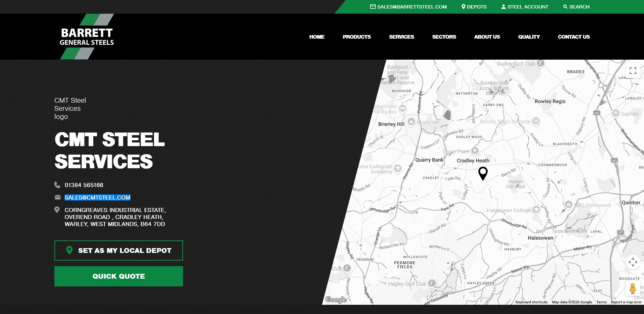Open the Quality menu item
Image resolution: width=644 pixels, height=314 pixels.
pos(529,37)
